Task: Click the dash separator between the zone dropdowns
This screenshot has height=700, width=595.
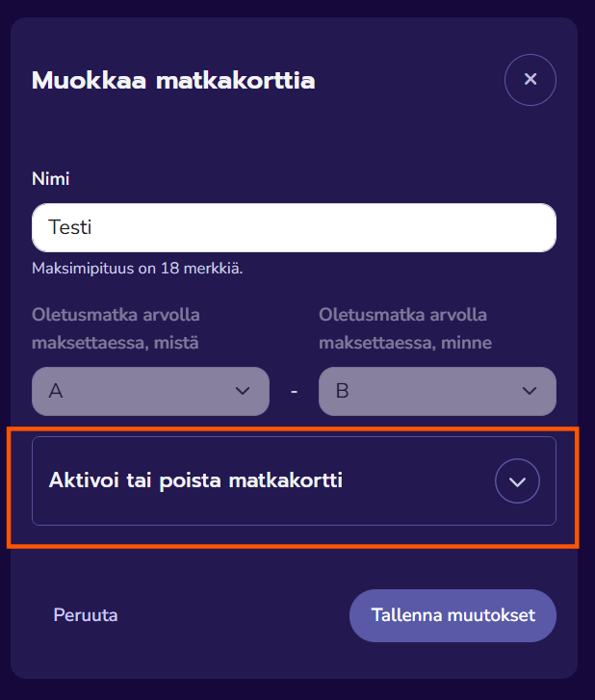Action: point(294,392)
